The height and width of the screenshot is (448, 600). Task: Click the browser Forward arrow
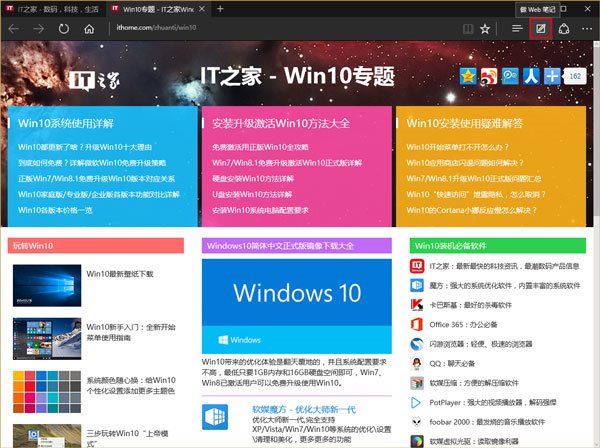coord(38,29)
